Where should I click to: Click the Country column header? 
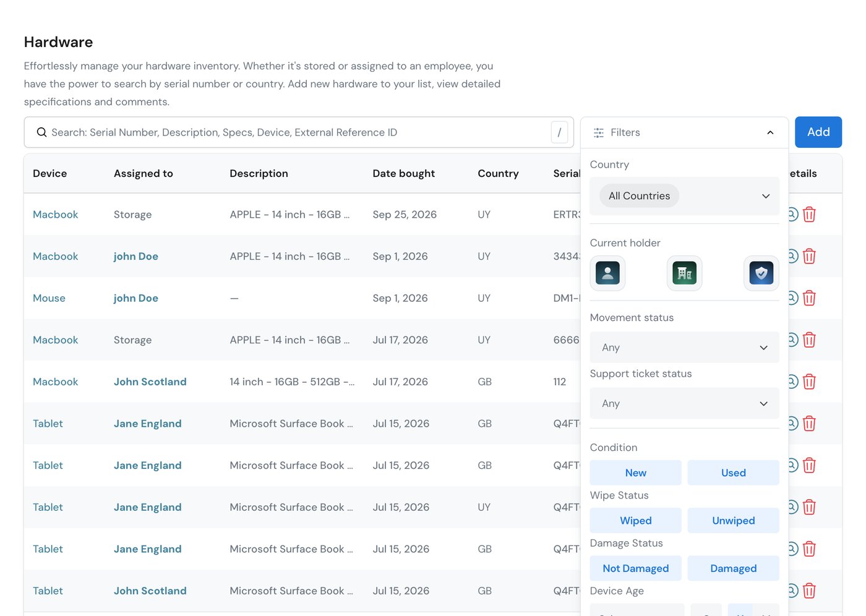click(x=498, y=174)
